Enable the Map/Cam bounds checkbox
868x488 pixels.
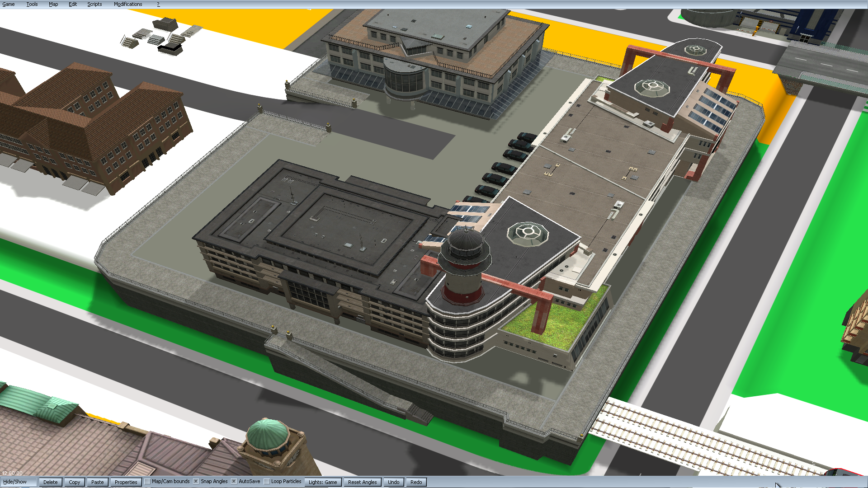148,482
